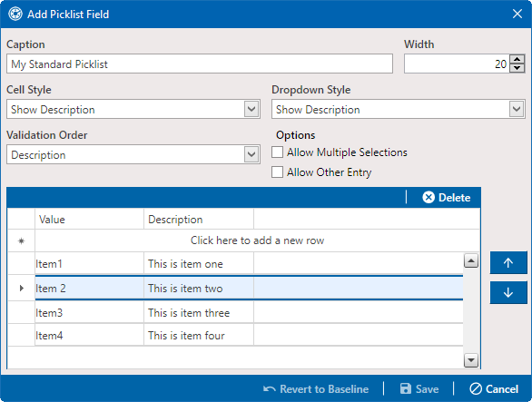Image resolution: width=532 pixels, height=402 pixels.
Task: Move selected item down with arrow button
Action: [508, 292]
